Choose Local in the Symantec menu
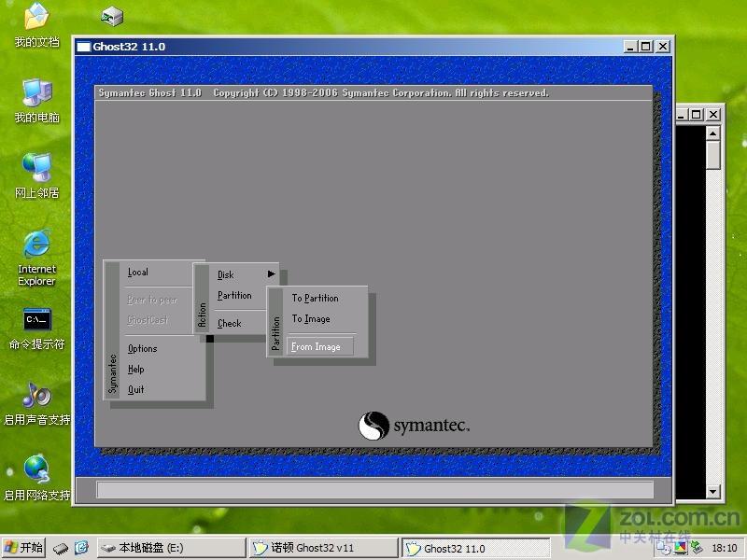747x560 pixels. point(138,273)
